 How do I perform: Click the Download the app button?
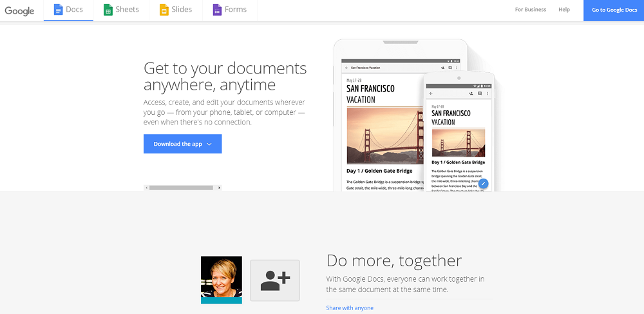pos(182,144)
